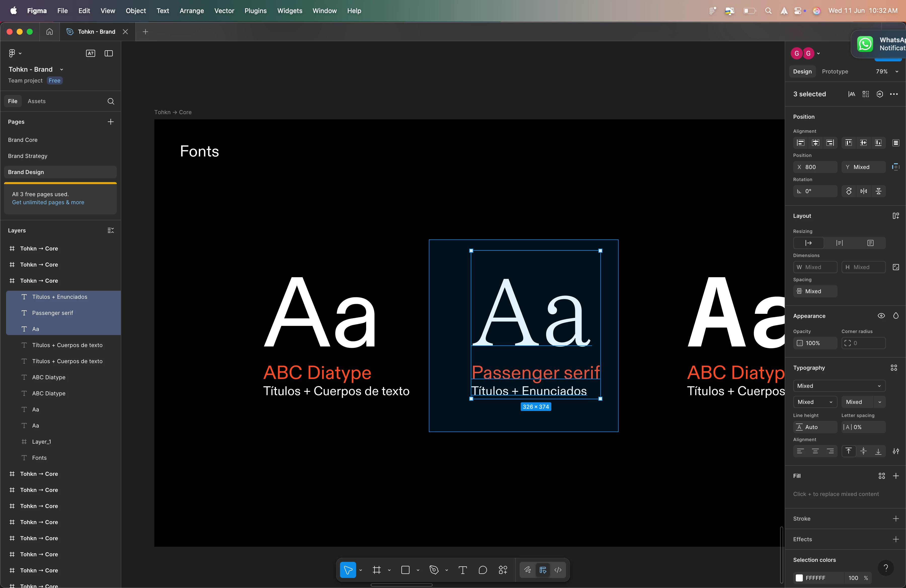The image size is (906, 588).
Task: Select the Comment tool in bottom toolbar
Action: coord(483,570)
